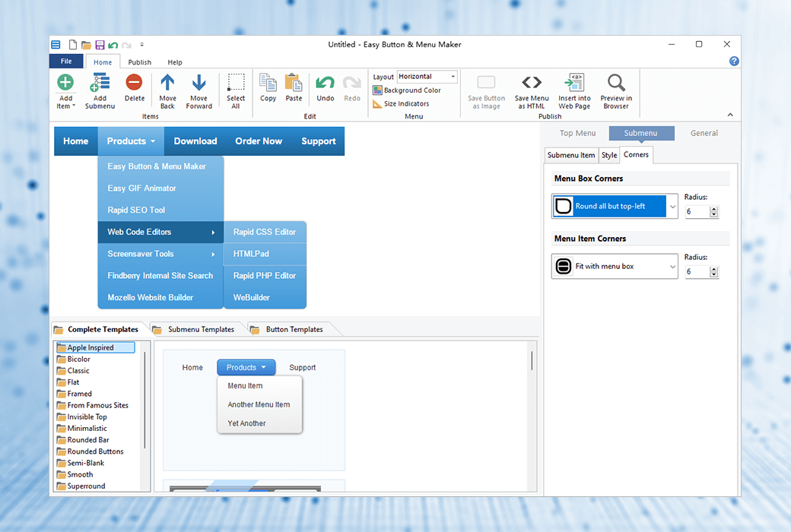Viewport: 791px width, 532px height.
Task: Switch to Submenu Templates tab
Action: 201,329
